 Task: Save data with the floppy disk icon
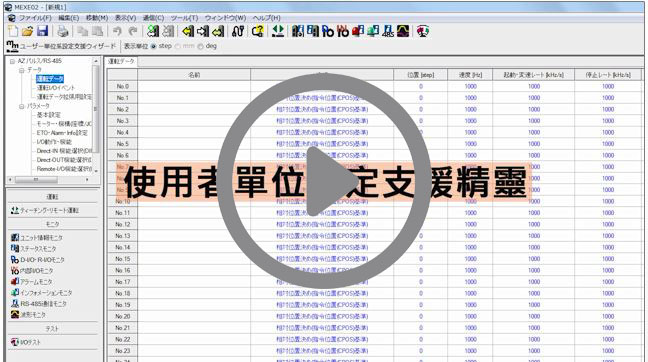coord(42,31)
